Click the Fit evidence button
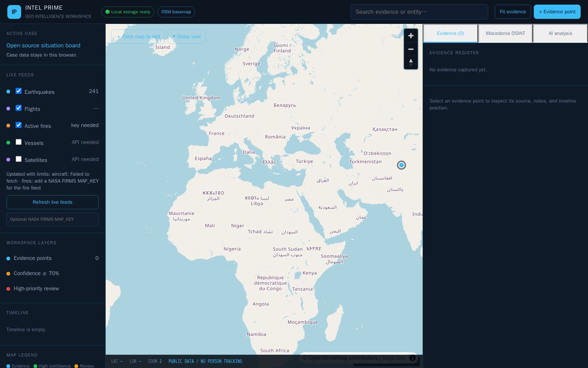 (x=513, y=12)
